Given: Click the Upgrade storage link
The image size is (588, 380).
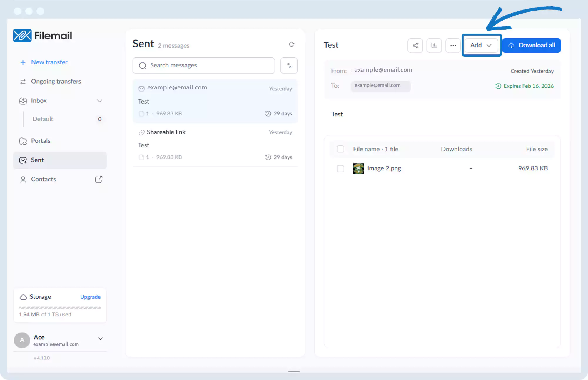Looking at the screenshot, I should point(90,297).
